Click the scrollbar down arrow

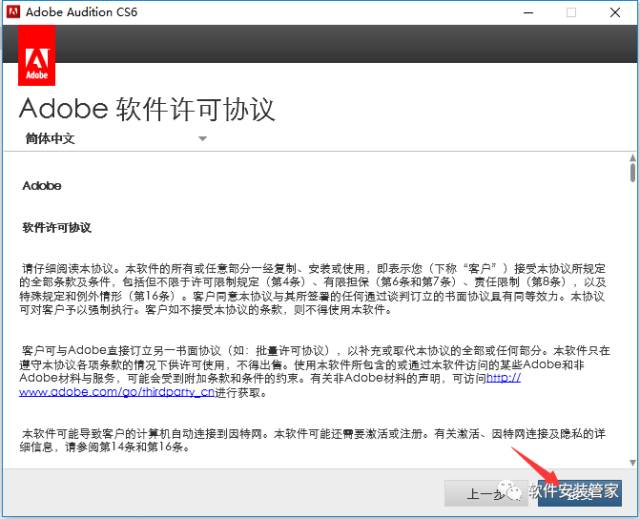pos(632,461)
